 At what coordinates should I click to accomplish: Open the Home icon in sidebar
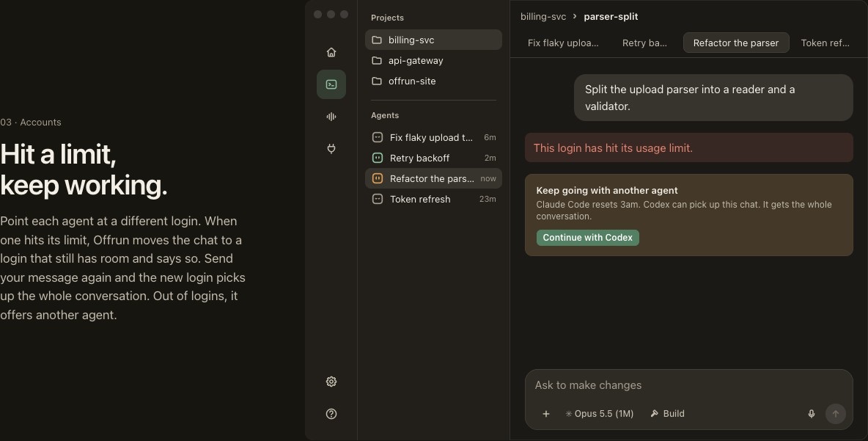coord(331,52)
